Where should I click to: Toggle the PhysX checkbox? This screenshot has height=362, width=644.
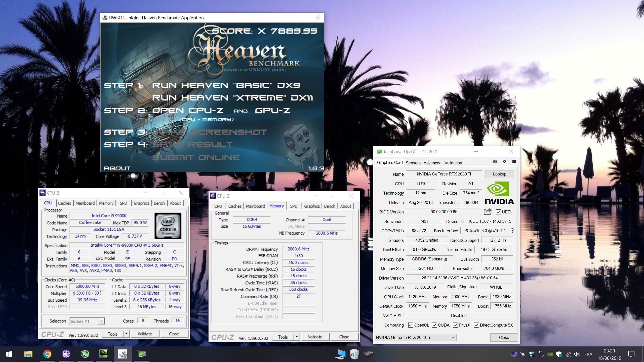[455, 325]
